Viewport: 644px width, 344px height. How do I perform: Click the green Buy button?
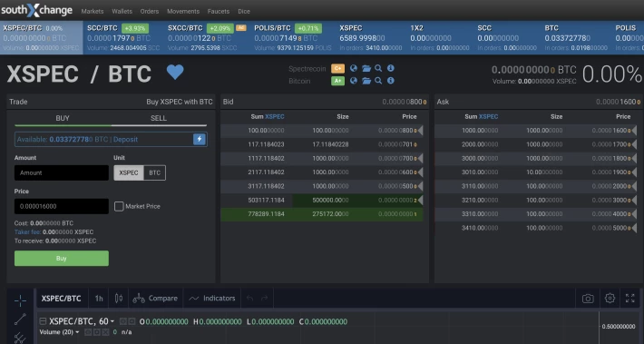point(62,259)
